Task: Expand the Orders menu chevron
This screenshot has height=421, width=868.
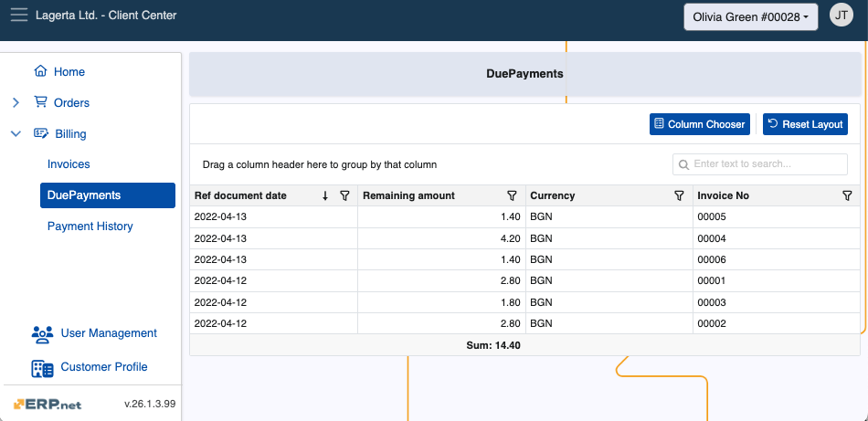Action: pos(16,103)
